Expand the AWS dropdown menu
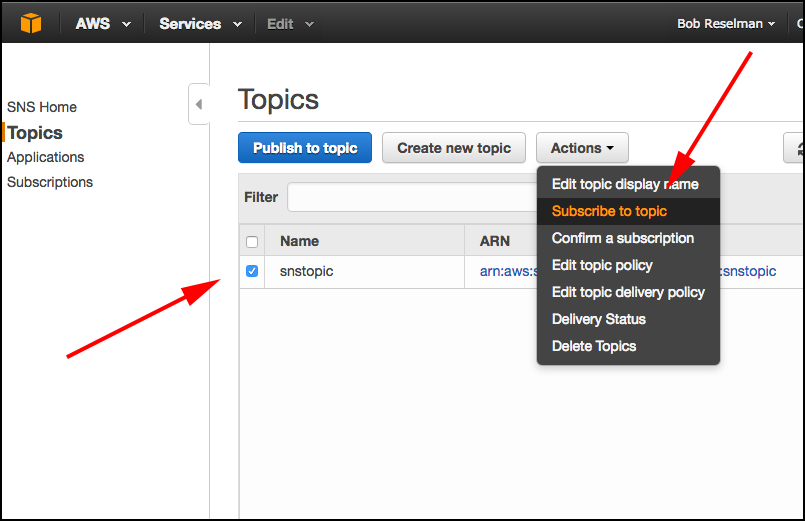 pyautogui.click(x=103, y=23)
